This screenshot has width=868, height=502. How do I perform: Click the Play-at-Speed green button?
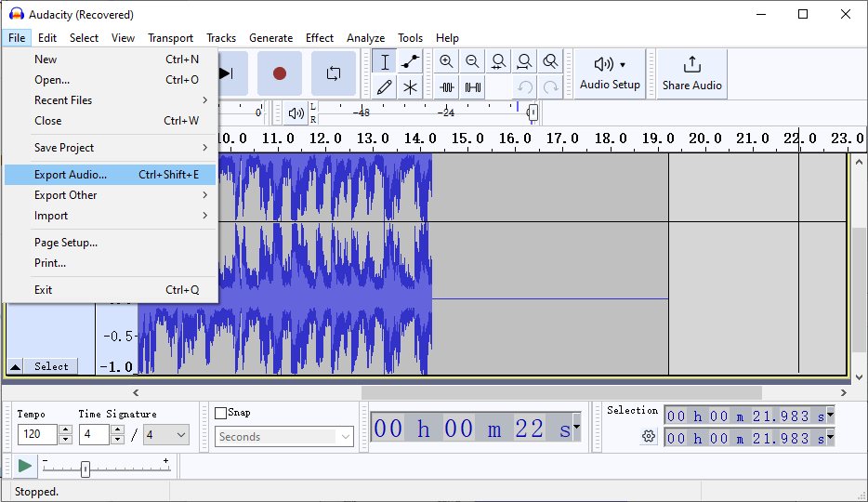[x=25, y=466]
